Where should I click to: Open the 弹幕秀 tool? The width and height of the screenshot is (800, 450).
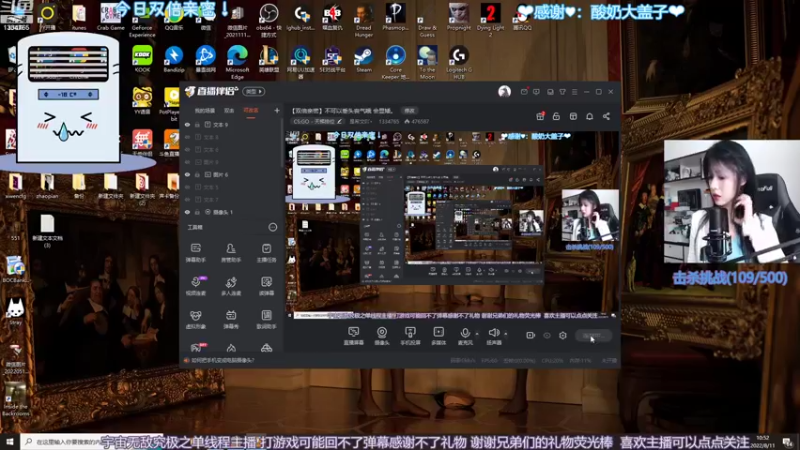231,319
